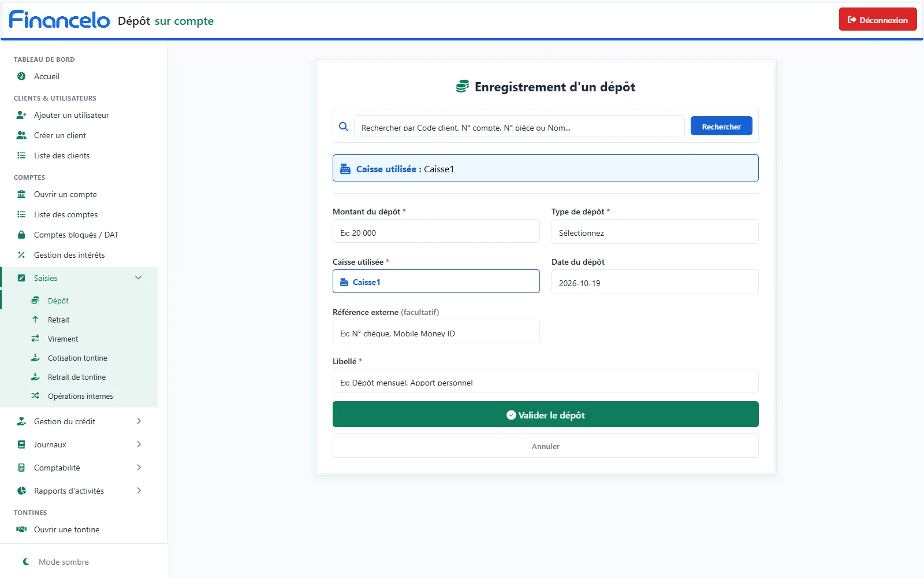This screenshot has height=578, width=924.
Task: Click Valider le dépôt button
Action: tap(545, 414)
